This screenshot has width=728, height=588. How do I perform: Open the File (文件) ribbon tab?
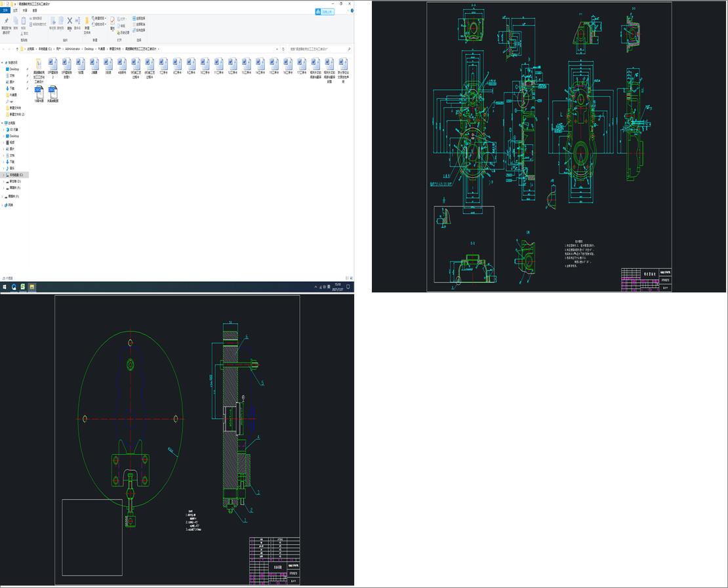[5, 10]
